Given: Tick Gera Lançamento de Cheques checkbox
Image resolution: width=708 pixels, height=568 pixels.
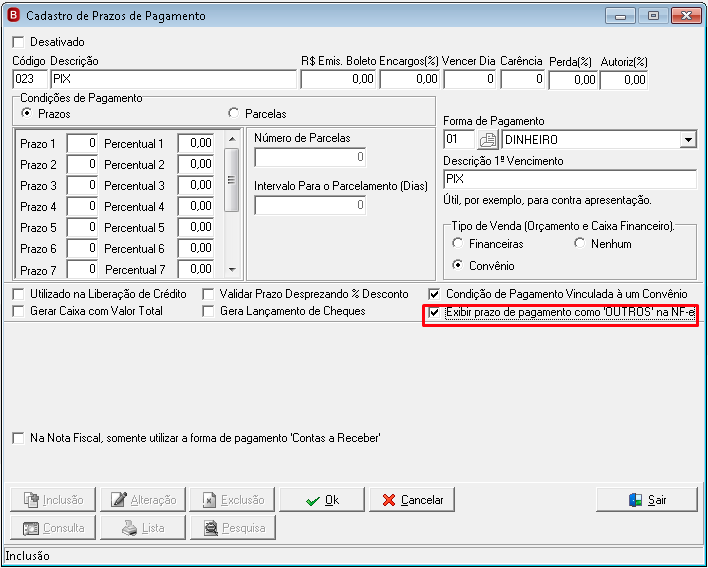Looking at the screenshot, I should [x=208, y=312].
